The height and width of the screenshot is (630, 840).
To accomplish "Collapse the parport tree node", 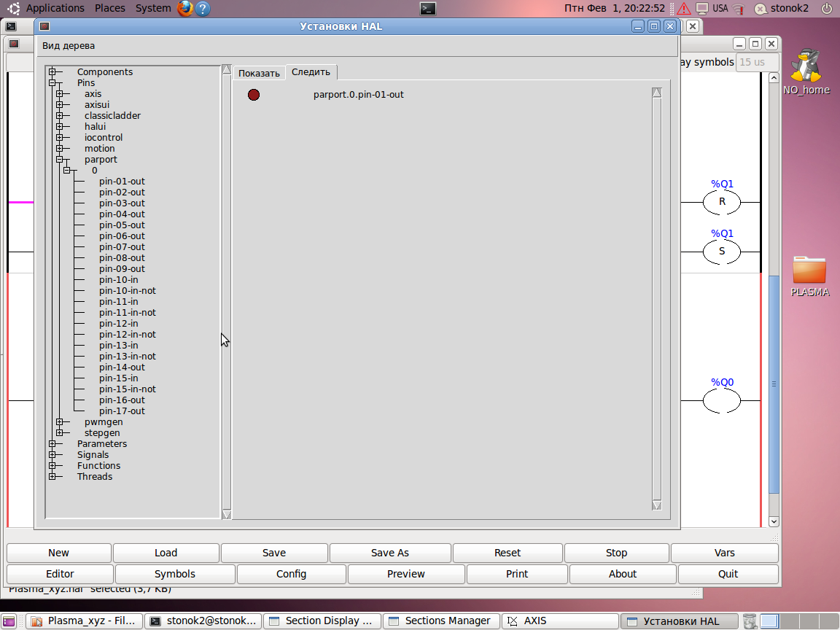I will click(x=60, y=160).
